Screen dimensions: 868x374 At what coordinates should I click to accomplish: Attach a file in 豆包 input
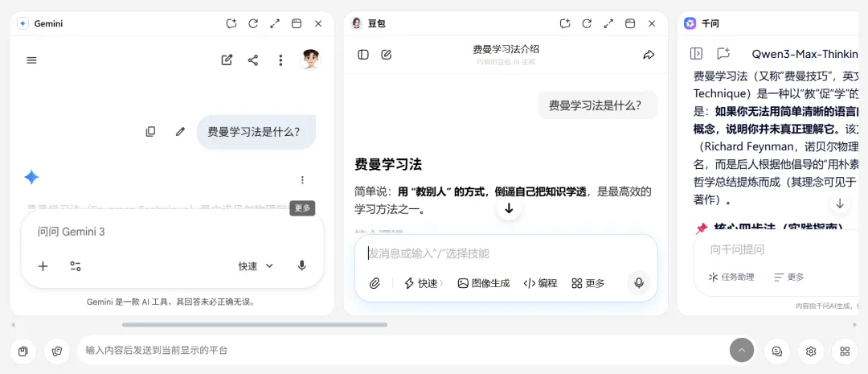375,283
